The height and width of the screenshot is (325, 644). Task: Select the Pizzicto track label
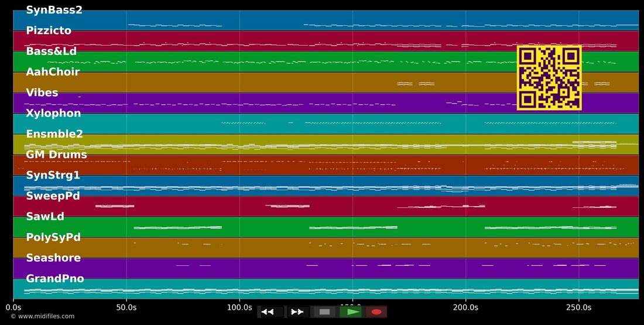pos(49,31)
